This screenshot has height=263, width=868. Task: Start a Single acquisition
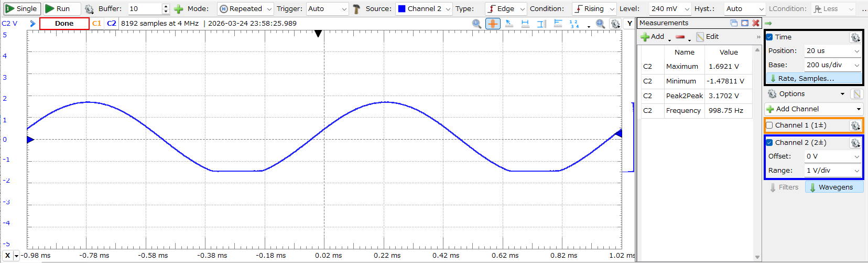tap(21, 8)
